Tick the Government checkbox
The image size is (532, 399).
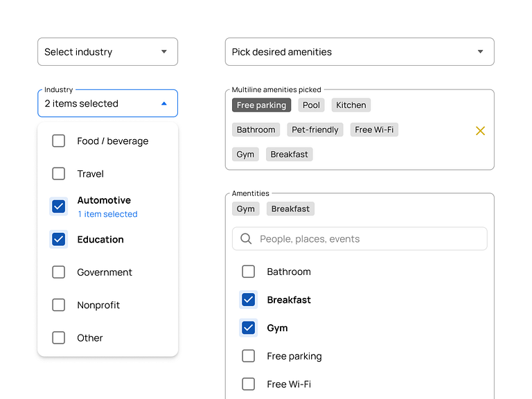click(x=59, y=272)
